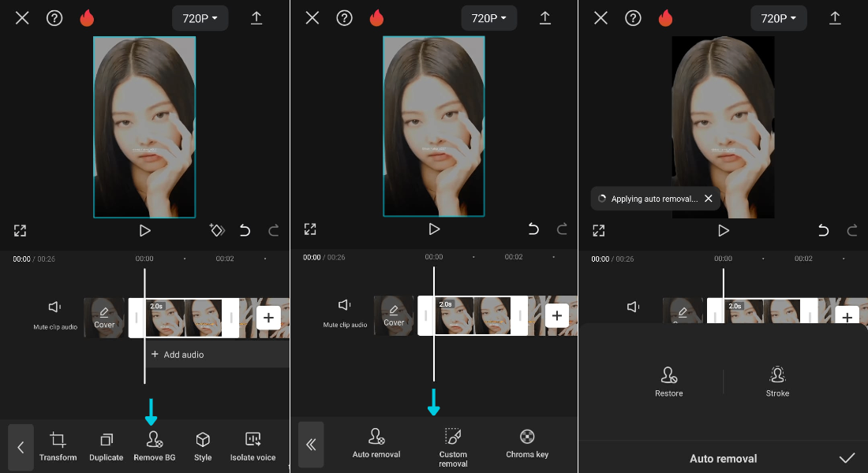Select Auto removal option
Viewport: 868px width, 473px height.
(x=376, y=443)
